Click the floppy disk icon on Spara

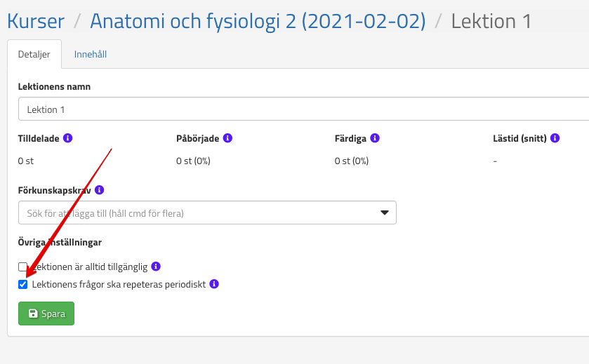[33, 314]
